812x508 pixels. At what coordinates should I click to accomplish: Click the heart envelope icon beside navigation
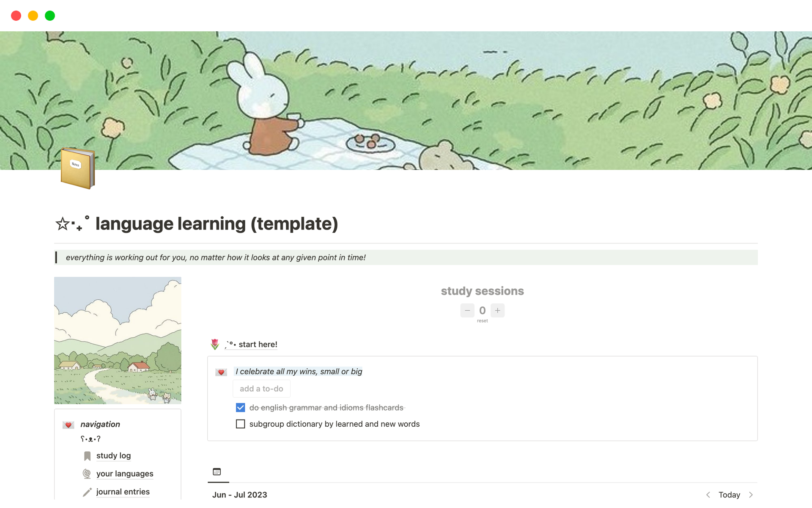[x=69, y=425]
